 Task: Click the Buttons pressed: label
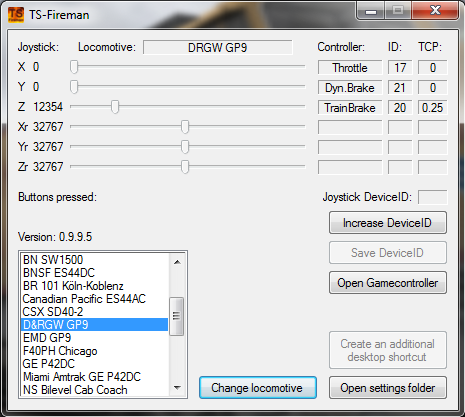pos(57,197)
